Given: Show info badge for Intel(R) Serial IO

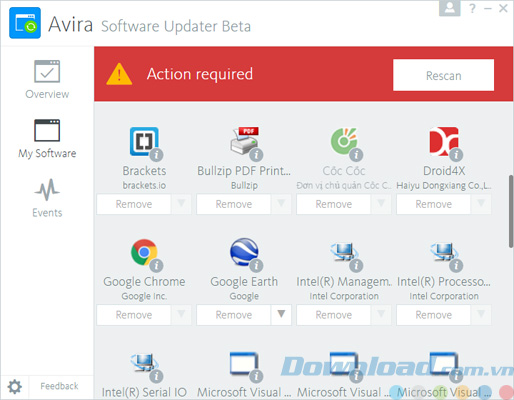Looking at the screenshot, I should click(x=156, y=376).
